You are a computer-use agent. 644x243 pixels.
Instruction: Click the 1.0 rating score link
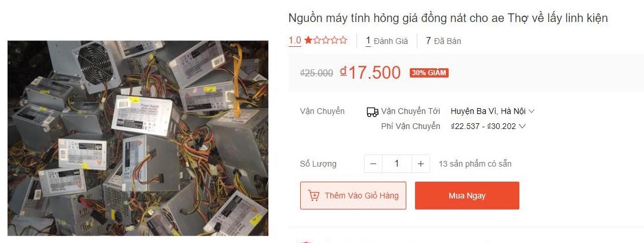295,40
